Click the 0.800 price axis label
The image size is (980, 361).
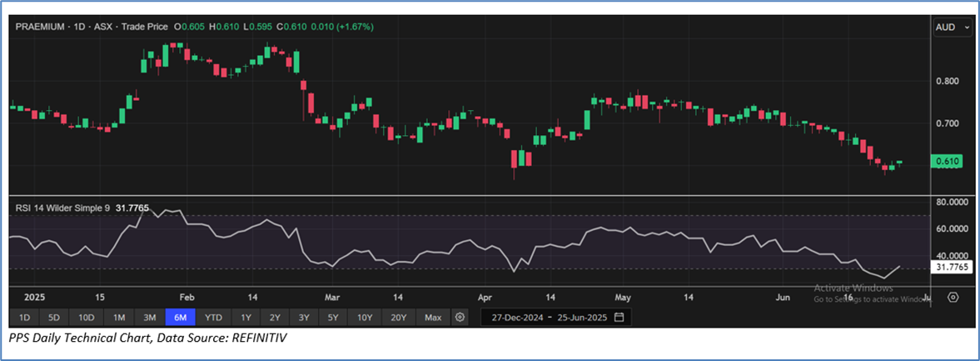click(948, 82)
